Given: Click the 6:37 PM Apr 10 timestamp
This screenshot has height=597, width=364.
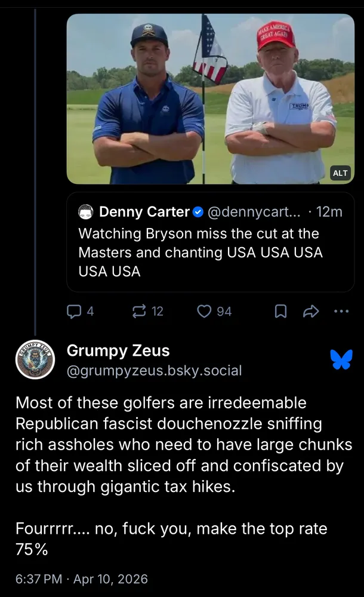Looking at the screenshot, I should (x=82, y=578).
